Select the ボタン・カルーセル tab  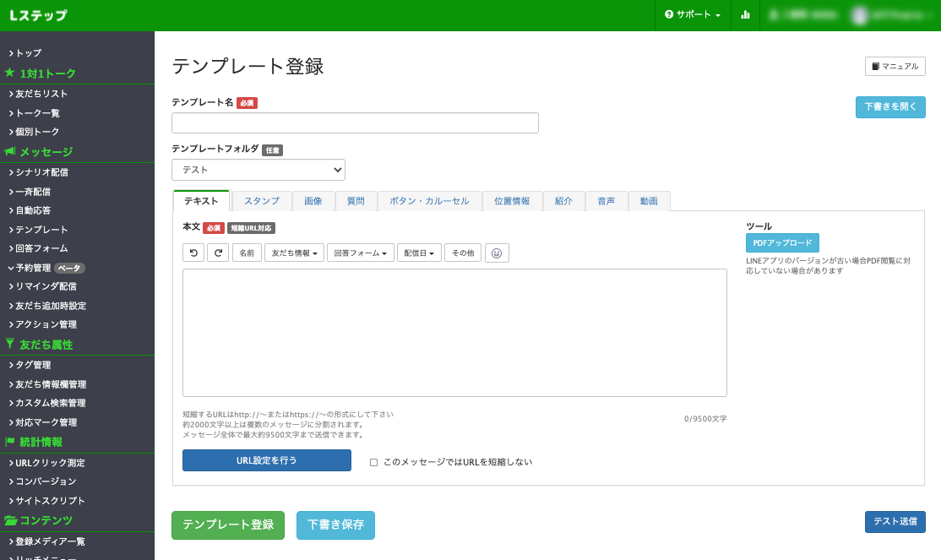click(429, 201)
